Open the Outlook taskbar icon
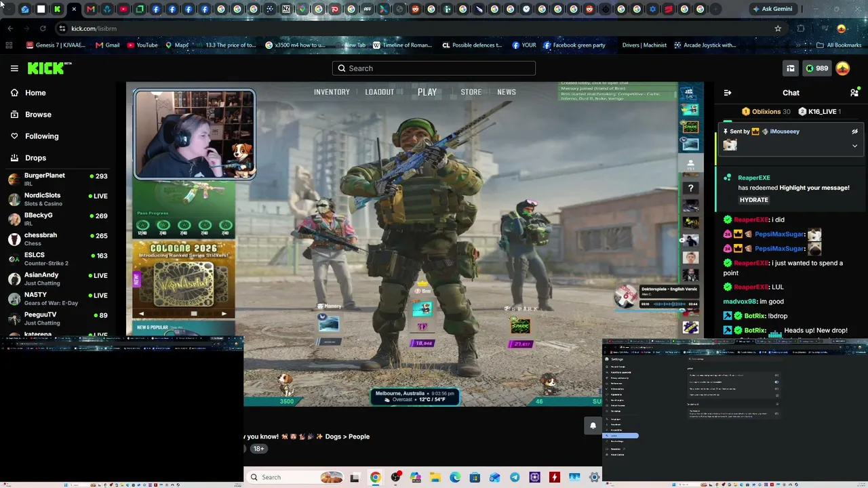 coord(495,477)
